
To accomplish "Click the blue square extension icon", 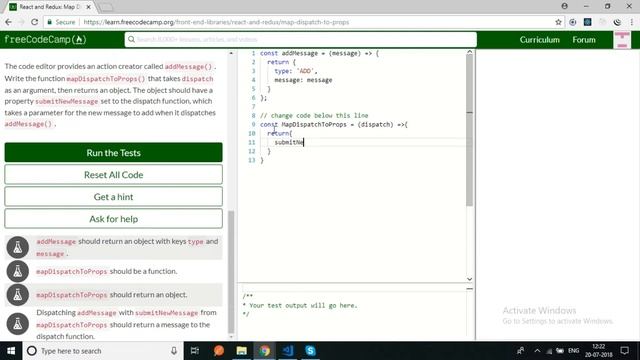I will [587, 22].
